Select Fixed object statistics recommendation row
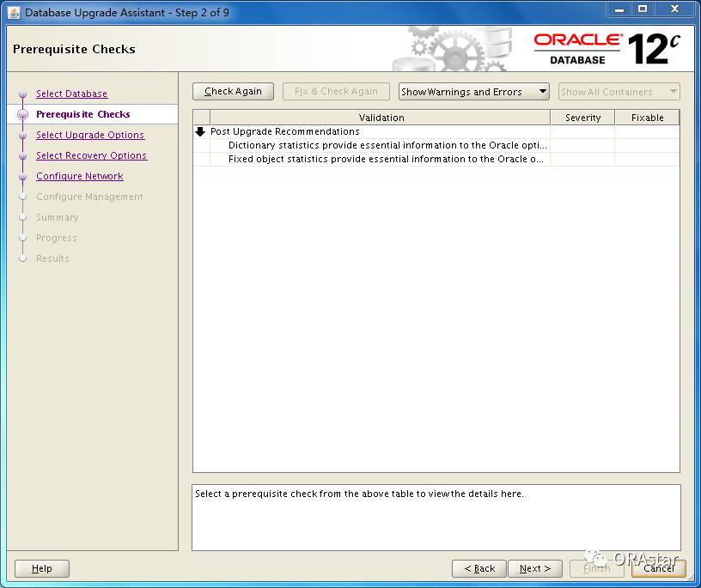The image size is (701, 588). coord(436,159)
